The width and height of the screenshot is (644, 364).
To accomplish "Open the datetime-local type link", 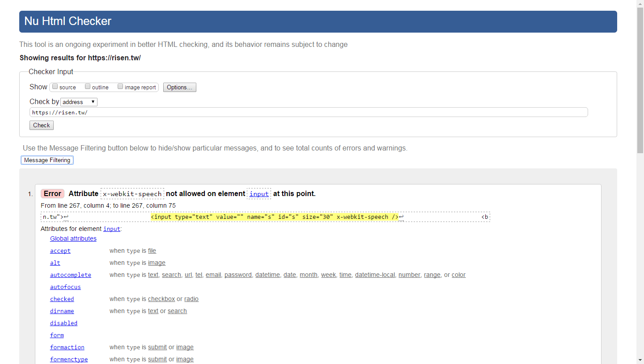I will (375, 275).
